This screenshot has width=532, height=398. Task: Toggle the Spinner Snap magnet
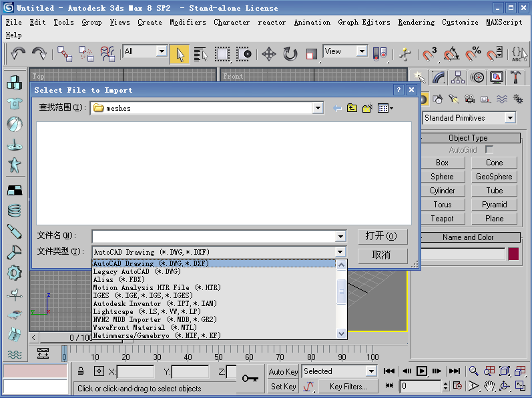(495, 54)
